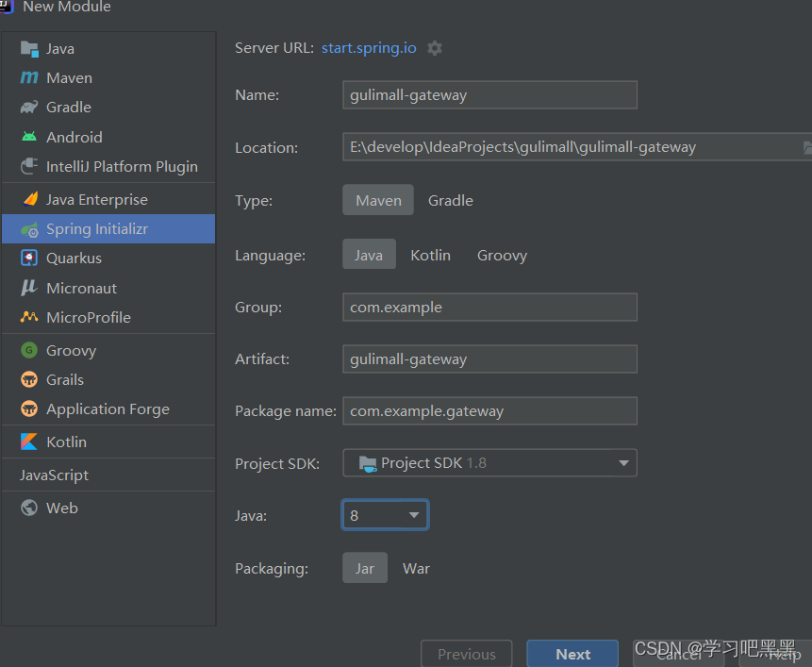Click the Kotlin logo icon
The height and width of the screenshot is (667, 812).
pyautogui.click(x=29, y=442)
